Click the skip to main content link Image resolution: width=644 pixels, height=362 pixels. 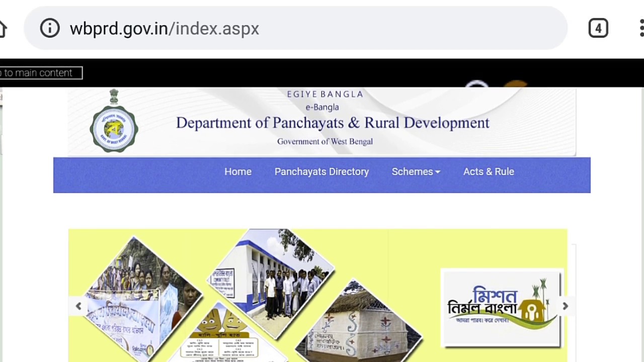pyautogui.click(x=40, y=73)
